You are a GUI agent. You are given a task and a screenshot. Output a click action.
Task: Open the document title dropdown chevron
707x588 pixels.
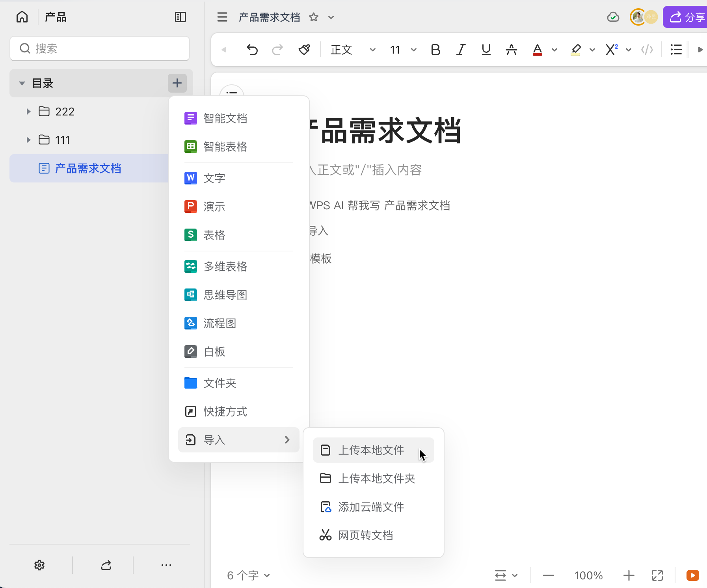click(331, 17)
